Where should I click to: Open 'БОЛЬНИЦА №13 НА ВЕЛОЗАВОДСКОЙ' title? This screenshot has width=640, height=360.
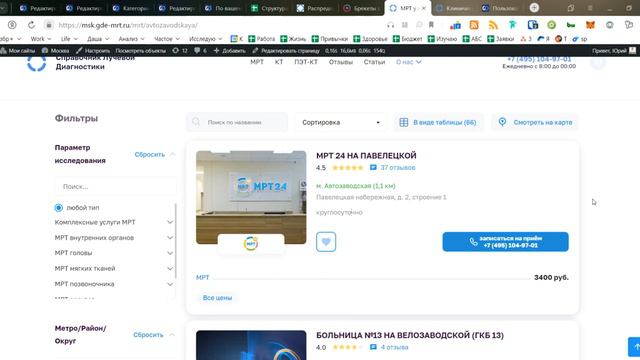(x=410, y=335)
